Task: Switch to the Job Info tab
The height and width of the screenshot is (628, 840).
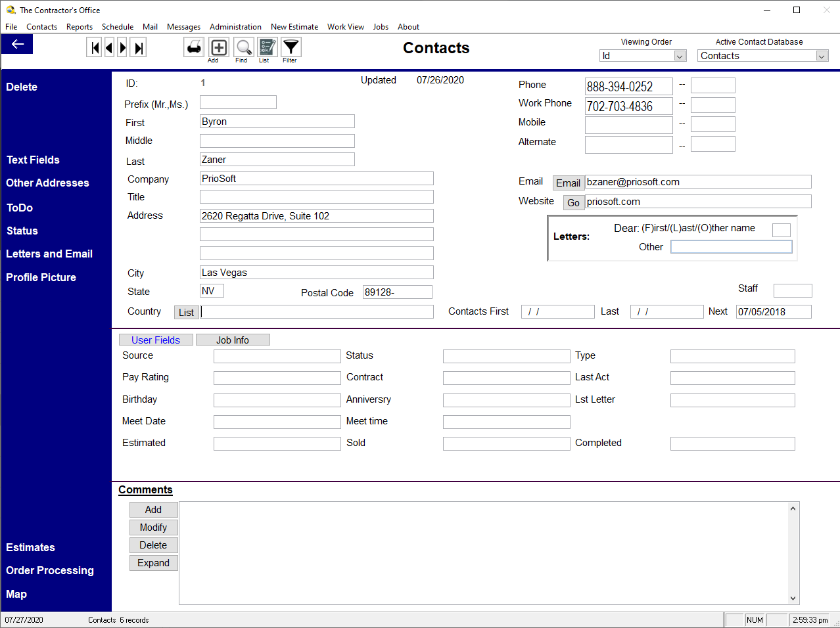Action: tap(233, 340)
